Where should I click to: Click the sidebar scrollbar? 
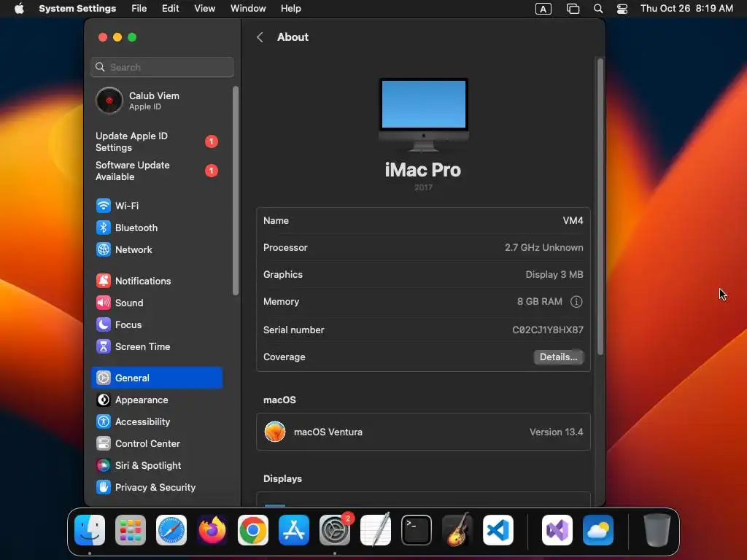point(236,190)
